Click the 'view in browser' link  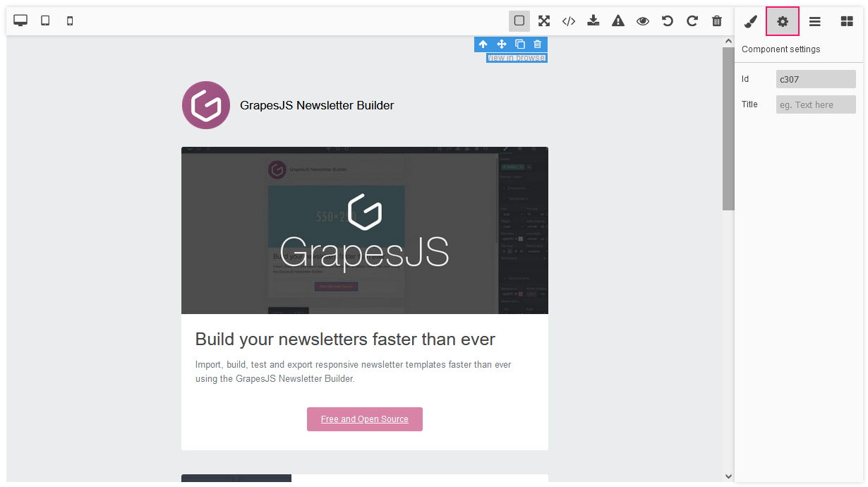coord(517,58)
